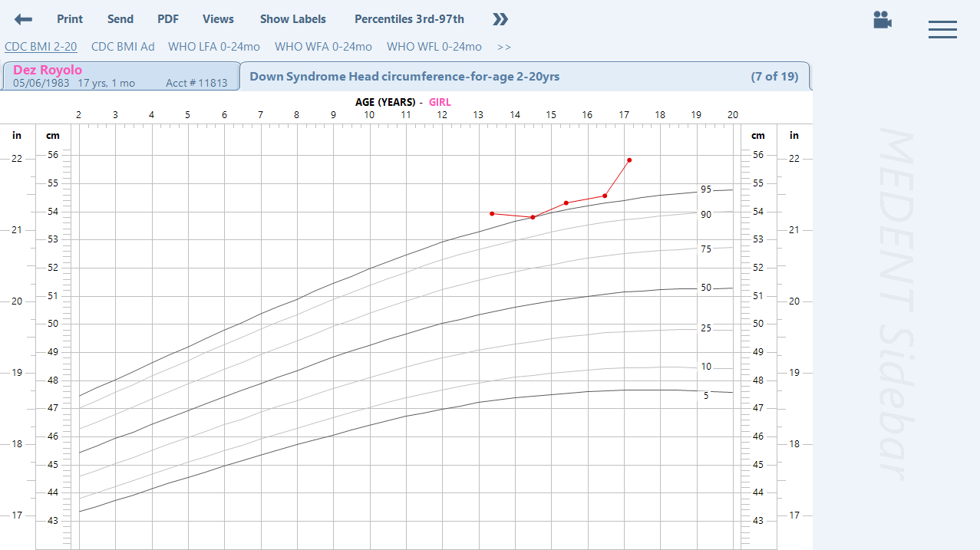Click the latest red data point at age 17
This screenshot has width=980, height=550.
coord(629,160)
